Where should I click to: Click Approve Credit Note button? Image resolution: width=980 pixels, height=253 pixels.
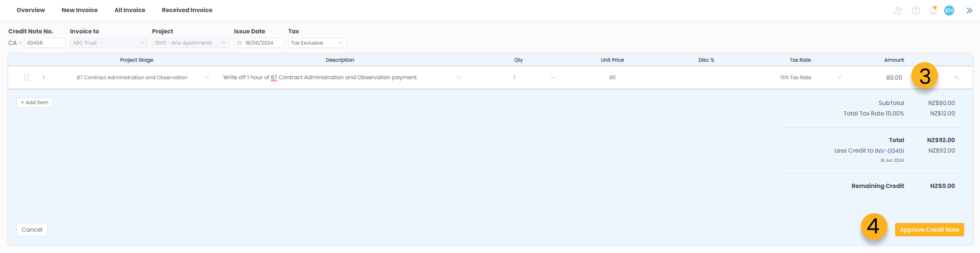(929, 230)
